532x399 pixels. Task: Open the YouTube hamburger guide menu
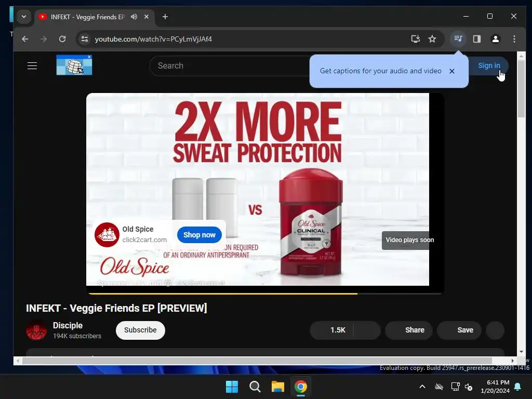tap(32, 65)
